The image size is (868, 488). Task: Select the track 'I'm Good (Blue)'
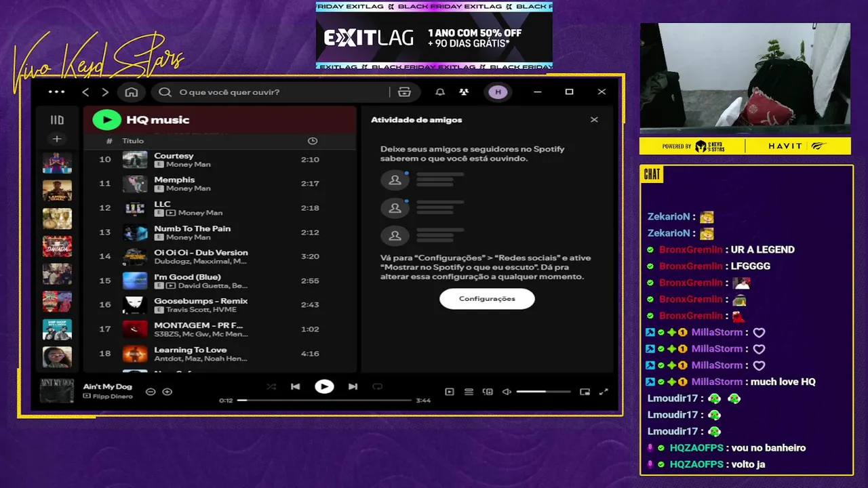point(219,281)
